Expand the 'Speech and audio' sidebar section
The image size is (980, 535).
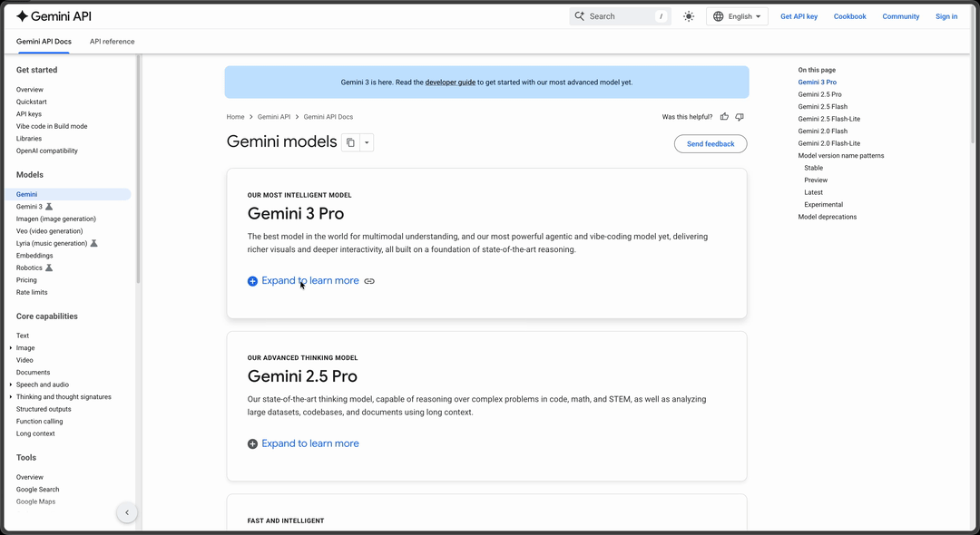click(x=42, y=384)
